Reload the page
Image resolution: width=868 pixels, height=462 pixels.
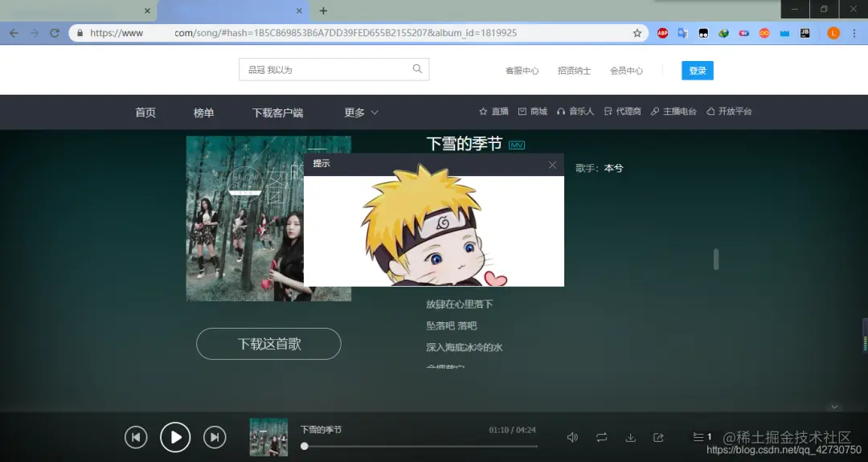click(x=55, y=33)
